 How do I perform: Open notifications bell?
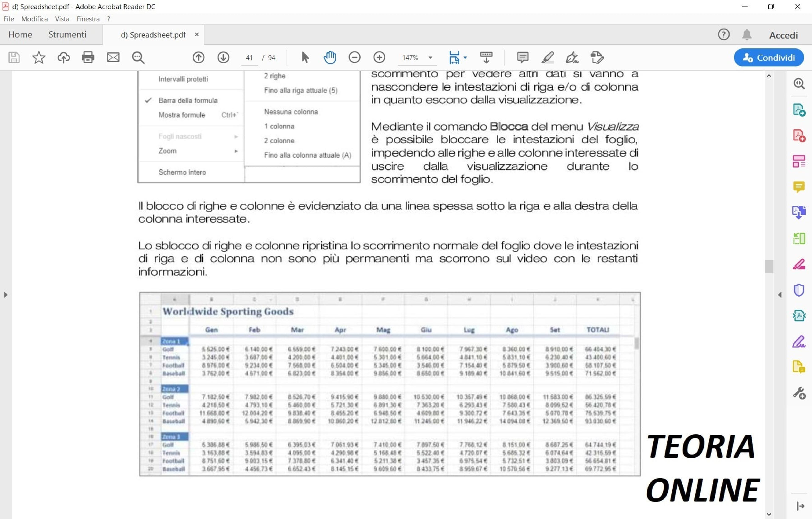747,34
